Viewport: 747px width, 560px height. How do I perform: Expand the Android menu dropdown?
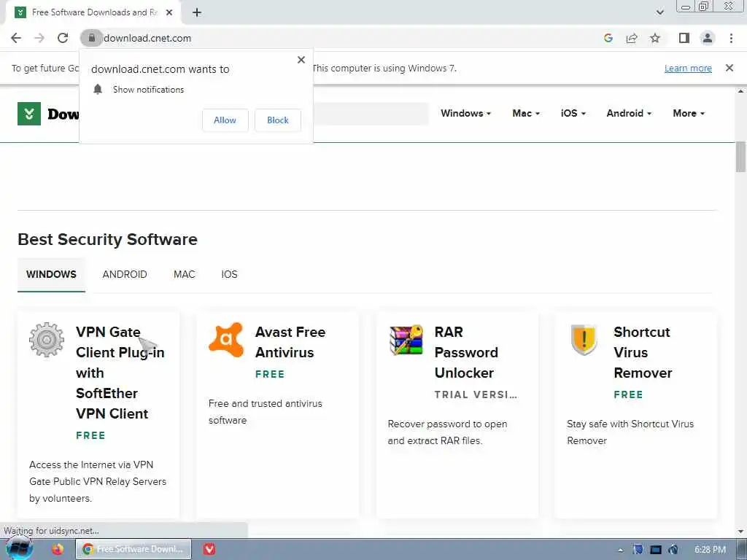click(629, 113)
